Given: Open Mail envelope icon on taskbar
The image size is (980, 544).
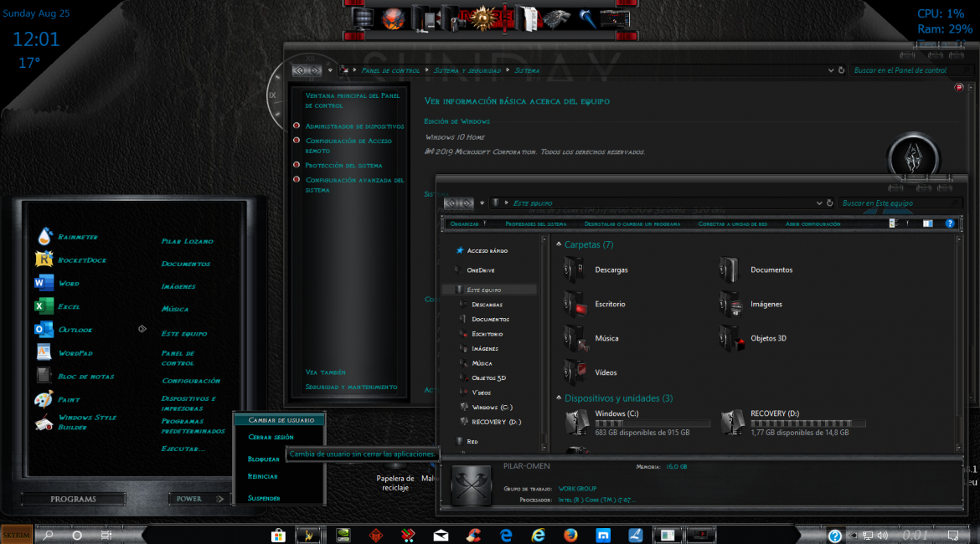Looking at the screenshot, I should point(441,536).
